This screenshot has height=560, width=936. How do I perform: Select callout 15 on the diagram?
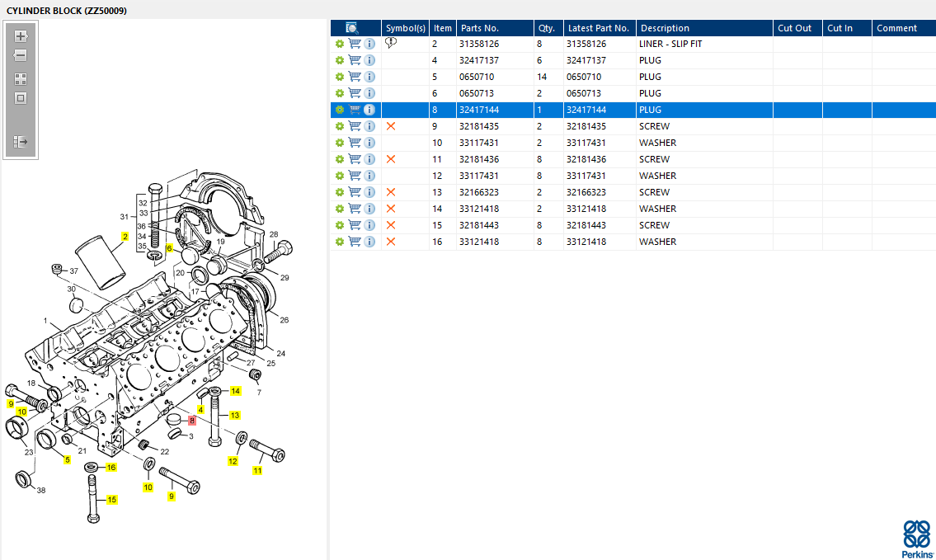click(x=111, y=500)
